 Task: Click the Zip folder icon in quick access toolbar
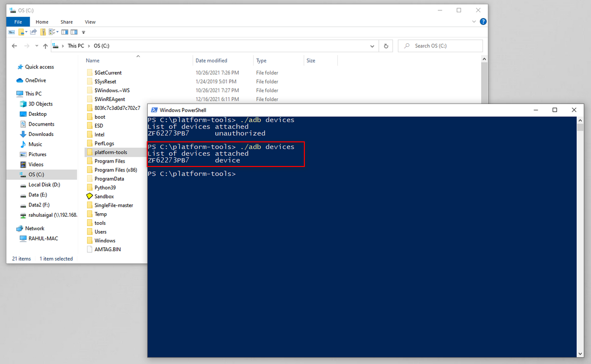click(x=43, y=32)
